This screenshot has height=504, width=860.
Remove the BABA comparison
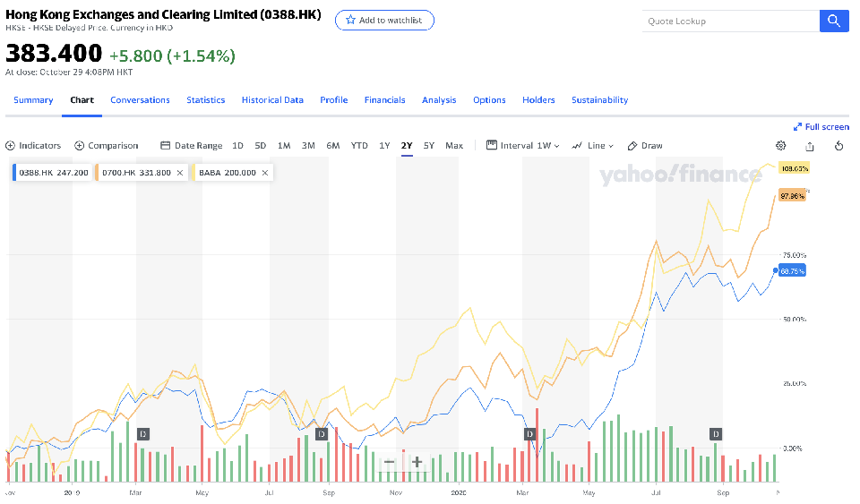[x=264, y=173]
